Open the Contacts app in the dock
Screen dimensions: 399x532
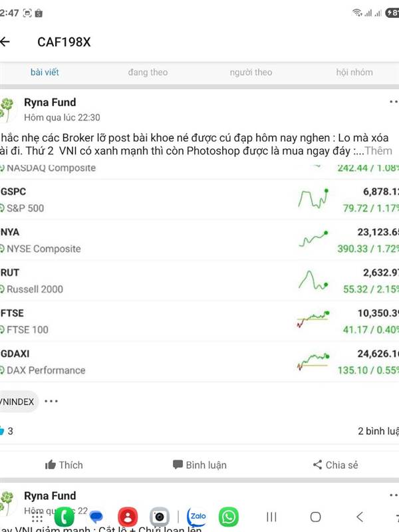[x=128, y=517]
